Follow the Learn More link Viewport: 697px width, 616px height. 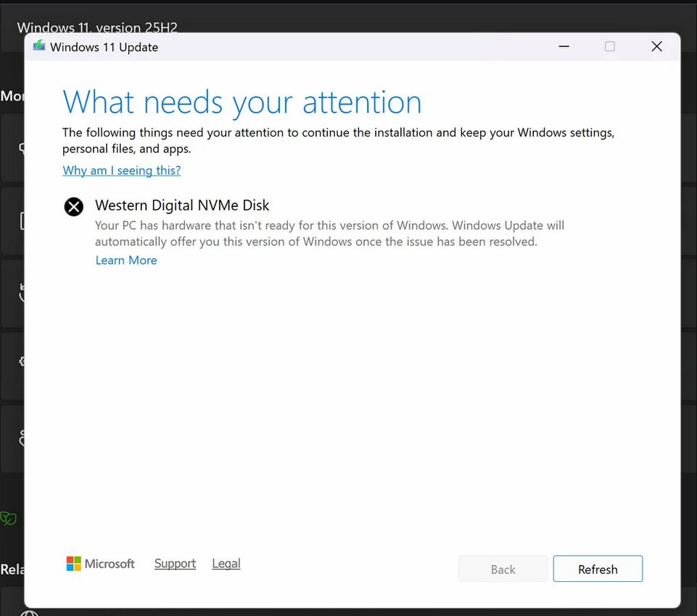pyautogui.click(x=126, y=260)
